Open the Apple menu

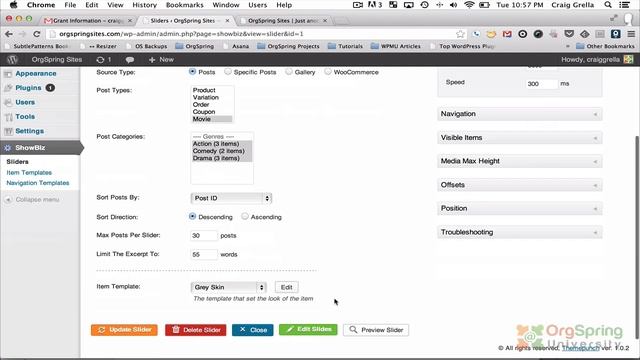13,5
